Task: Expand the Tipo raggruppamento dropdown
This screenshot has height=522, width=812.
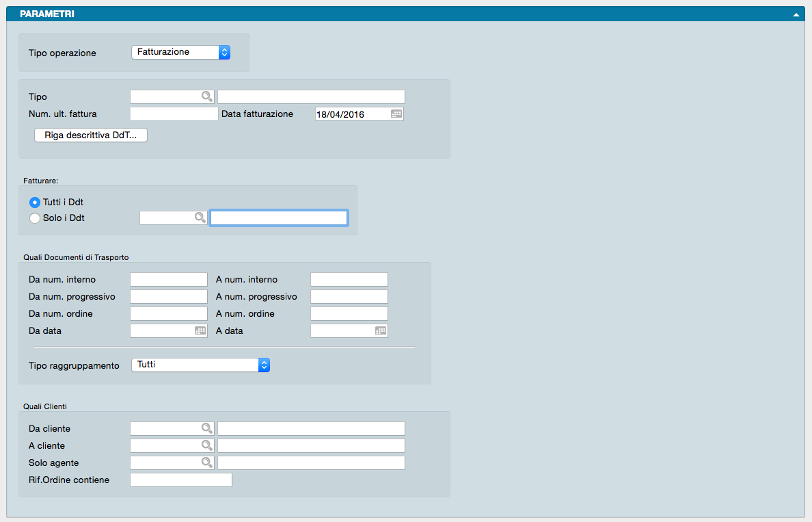Action: click(x=200, y=365)
